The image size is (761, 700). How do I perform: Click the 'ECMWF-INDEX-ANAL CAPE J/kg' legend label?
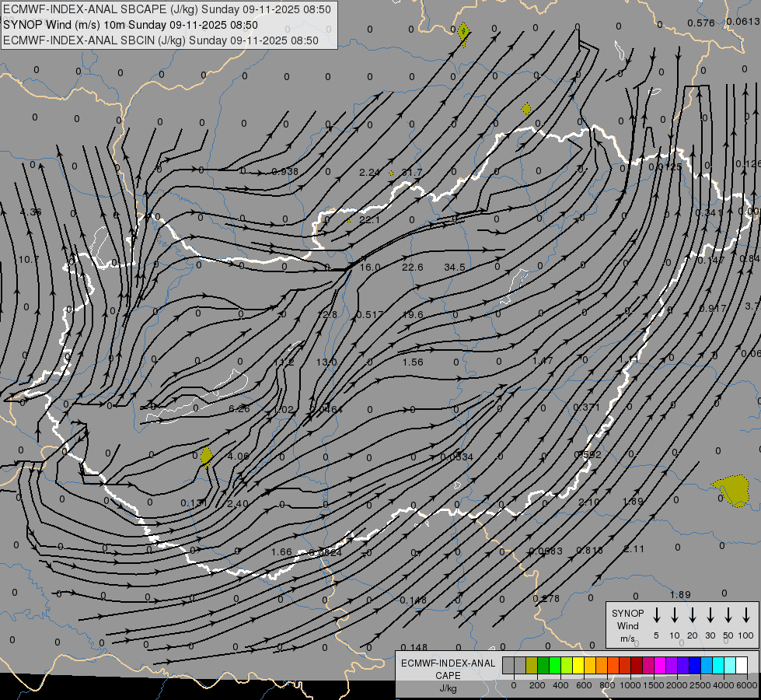coord(448,675)
